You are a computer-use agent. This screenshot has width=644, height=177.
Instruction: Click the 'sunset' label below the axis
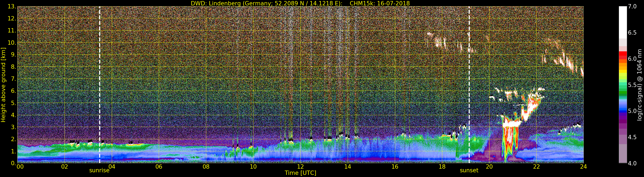469,171
